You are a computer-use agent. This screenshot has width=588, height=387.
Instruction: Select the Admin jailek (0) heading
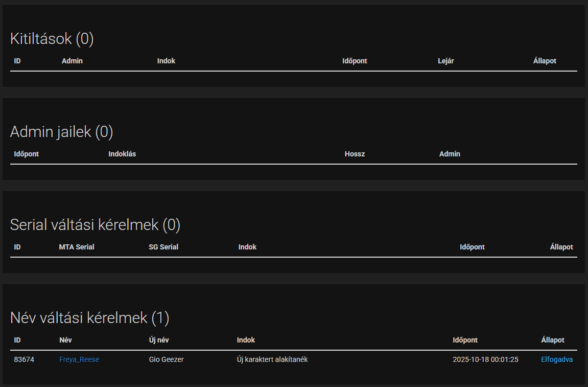click(x=61, y=132)
